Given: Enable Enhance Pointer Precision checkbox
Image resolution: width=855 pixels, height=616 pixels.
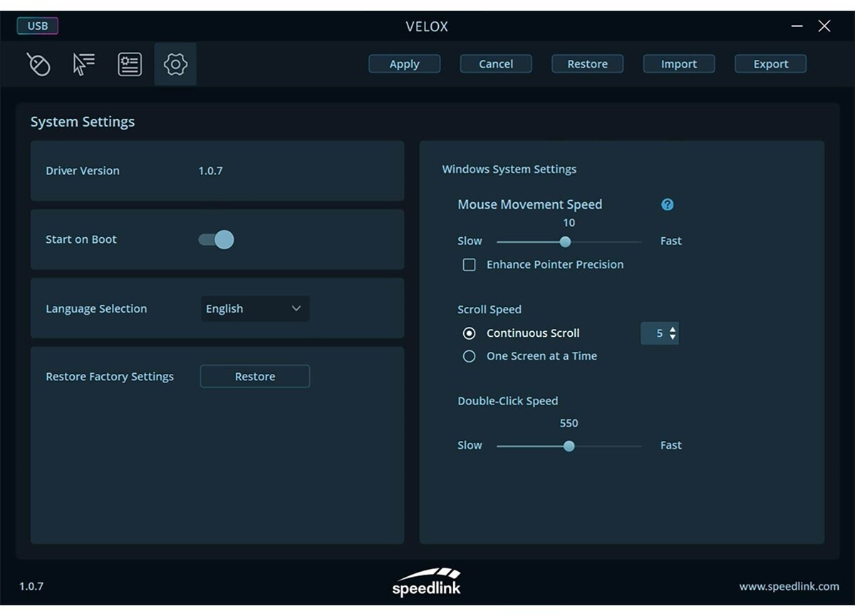Looking at the screenshot, I should coord(470,265).
